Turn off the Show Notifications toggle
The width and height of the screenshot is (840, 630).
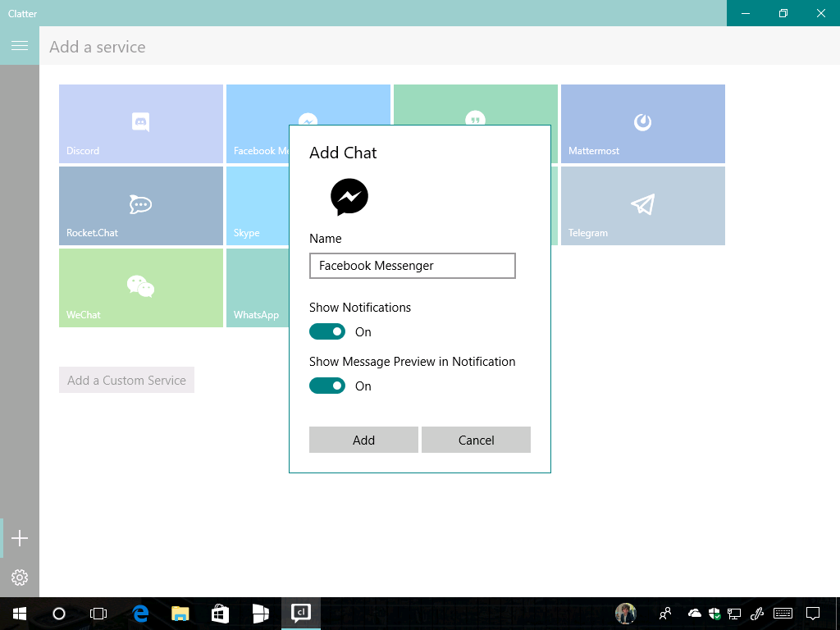click(x=327, y=331)
